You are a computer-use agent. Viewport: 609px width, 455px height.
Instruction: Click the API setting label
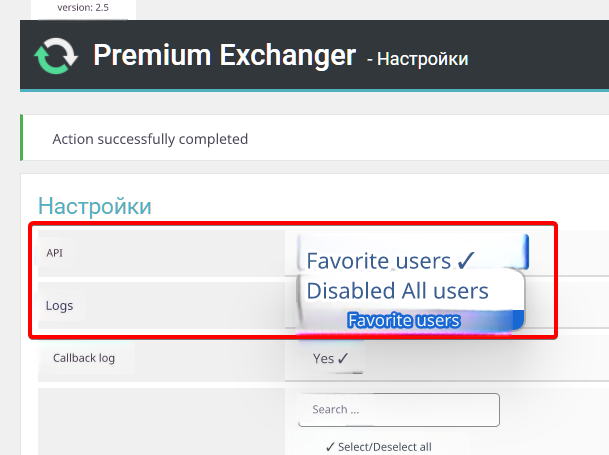pos(55,253)
